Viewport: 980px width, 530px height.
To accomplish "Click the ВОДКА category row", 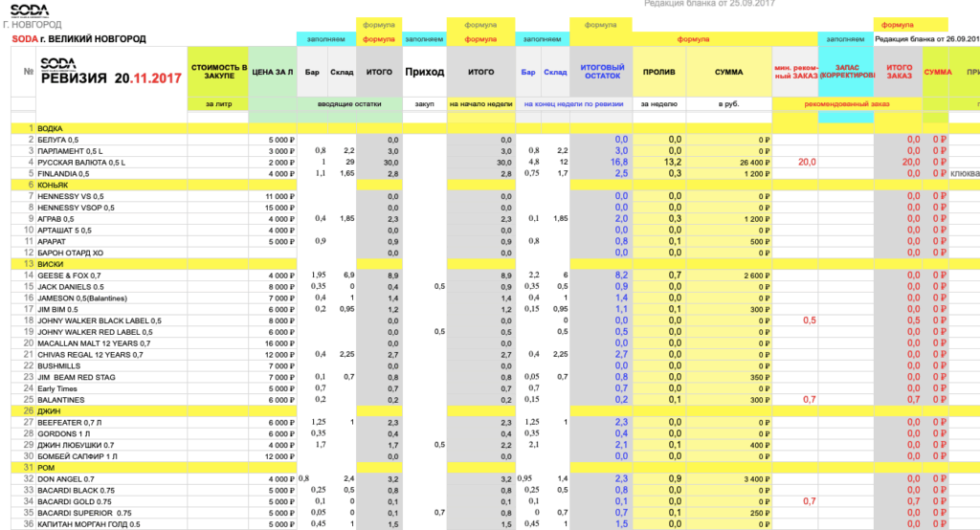I will click(x=56, y=127).
